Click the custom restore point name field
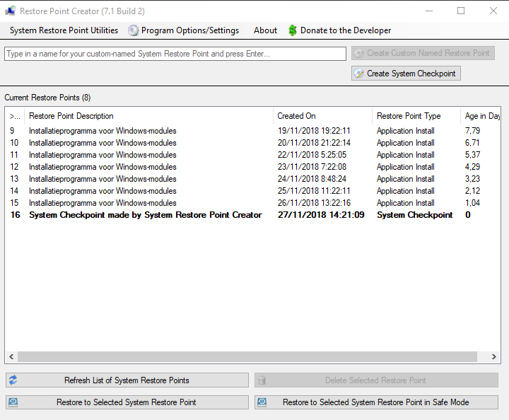 pos(175,54)
